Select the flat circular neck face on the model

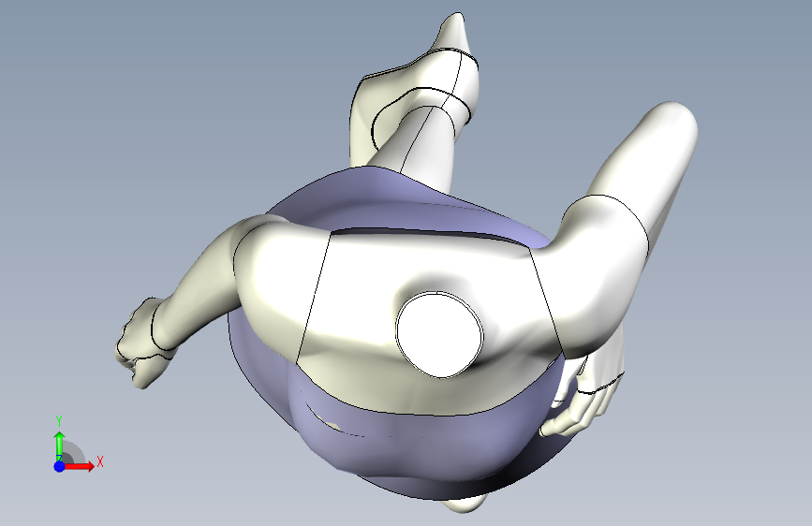(439, 335)
